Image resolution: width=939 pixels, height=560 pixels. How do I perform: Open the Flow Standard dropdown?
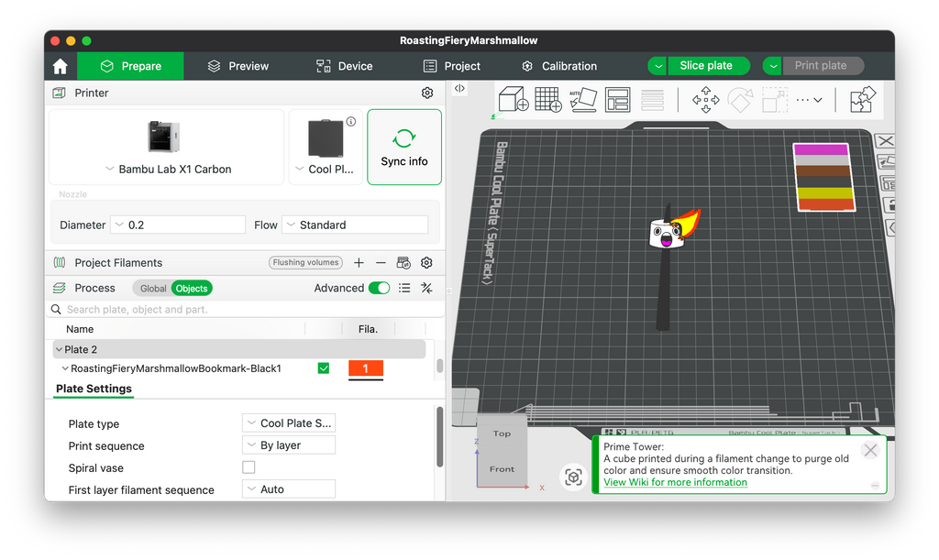pos(355,225)
